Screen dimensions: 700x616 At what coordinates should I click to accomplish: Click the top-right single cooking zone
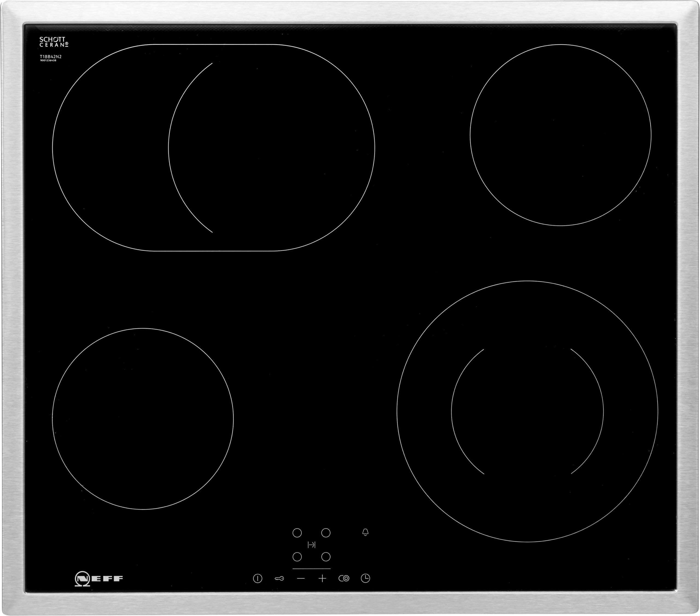point(560,135)
